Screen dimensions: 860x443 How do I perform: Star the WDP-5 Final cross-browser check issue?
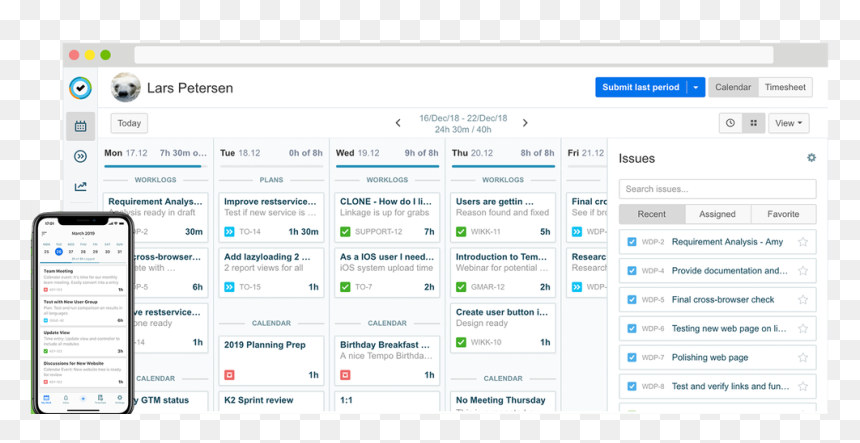point(803,299)
